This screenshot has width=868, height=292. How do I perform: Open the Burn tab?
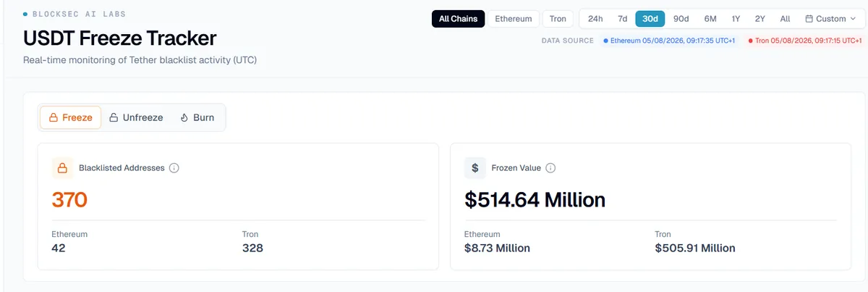click(x=197, y=117)
